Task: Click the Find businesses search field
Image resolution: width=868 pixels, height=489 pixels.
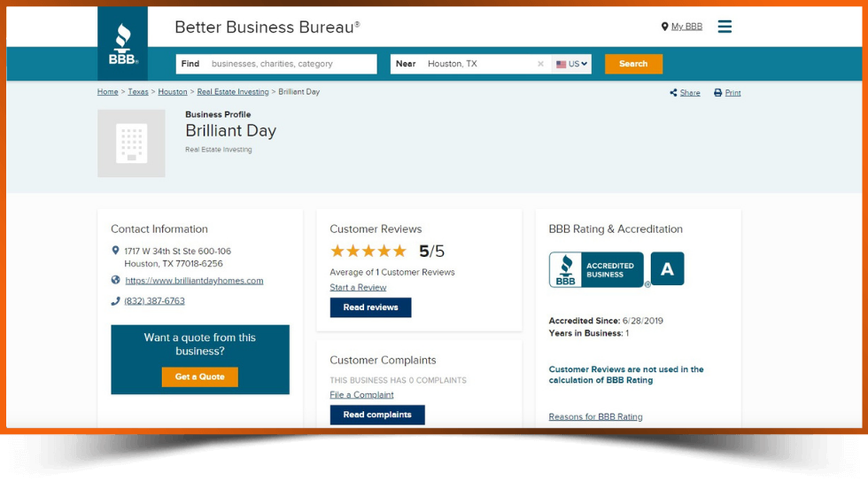Action: (276, 64)
